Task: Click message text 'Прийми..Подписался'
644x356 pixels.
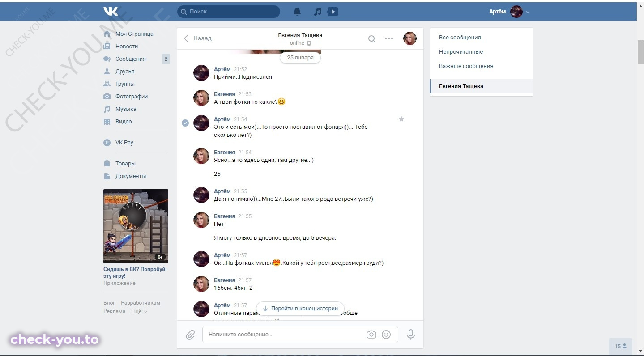Action: (x=243, y=77)
